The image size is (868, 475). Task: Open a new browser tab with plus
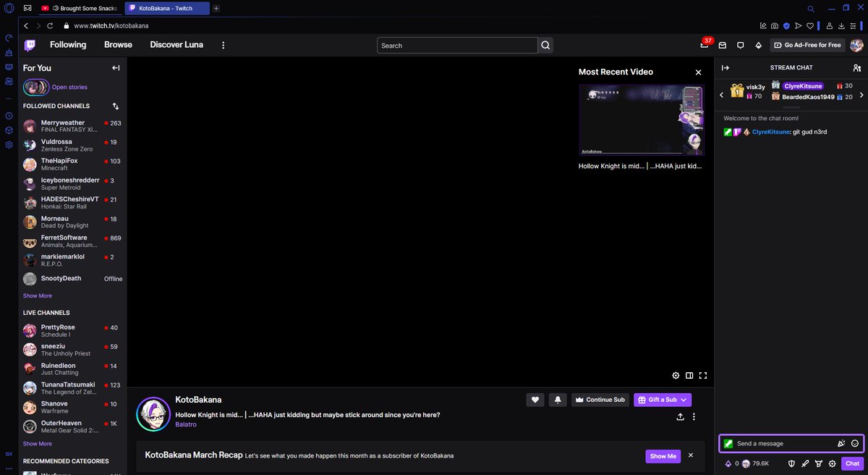pyautogui.click(x=216, y=8)
